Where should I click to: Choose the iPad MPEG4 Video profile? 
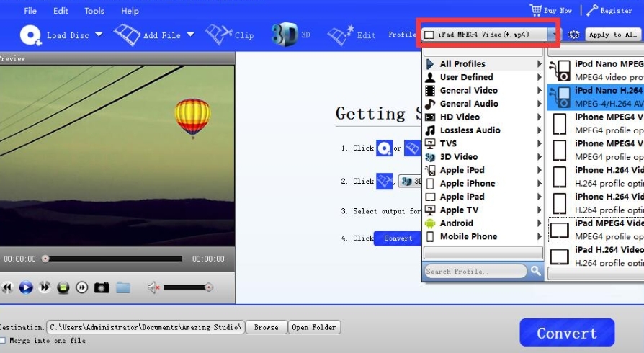coord(596,230)
